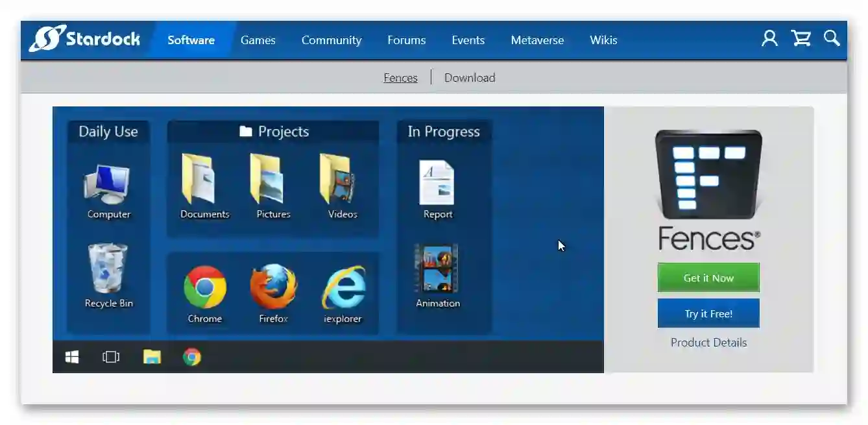Open the Events menu item

click(468, 40)
